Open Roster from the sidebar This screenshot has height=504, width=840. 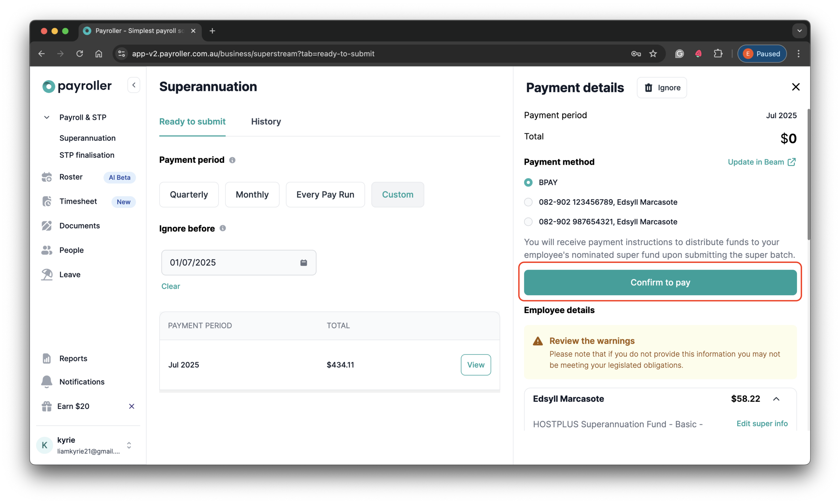[x=71, y=177]
